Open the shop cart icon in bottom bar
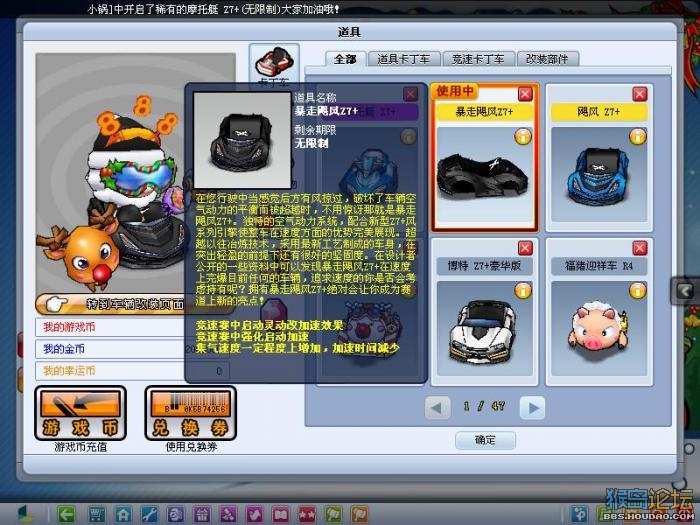The image size is (700, 525). point(97,514)
